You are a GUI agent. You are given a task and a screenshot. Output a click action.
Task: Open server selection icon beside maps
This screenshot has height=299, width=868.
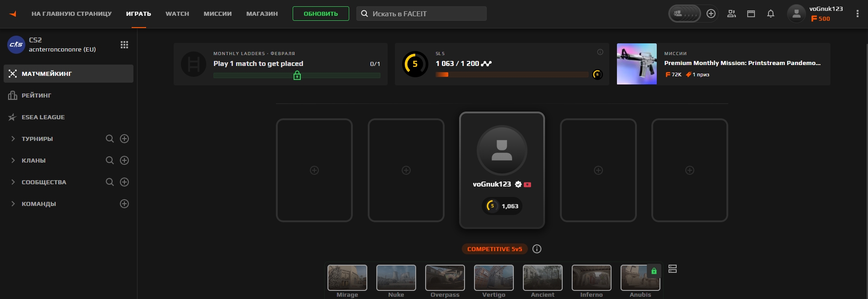tap(673, 269)
